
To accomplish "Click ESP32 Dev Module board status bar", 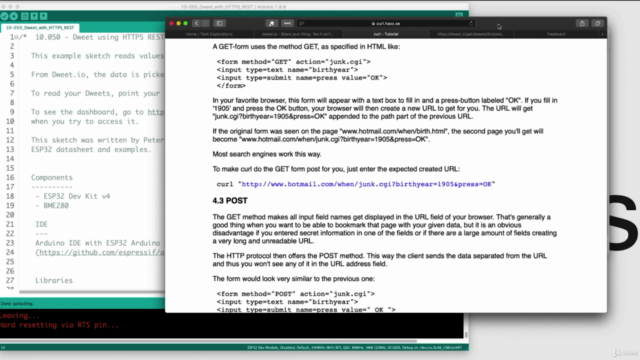I will (x=354, y=348).
